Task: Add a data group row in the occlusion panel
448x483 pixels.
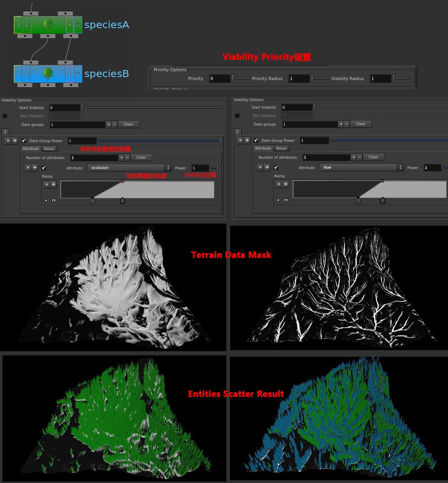Action: point(15,141)
